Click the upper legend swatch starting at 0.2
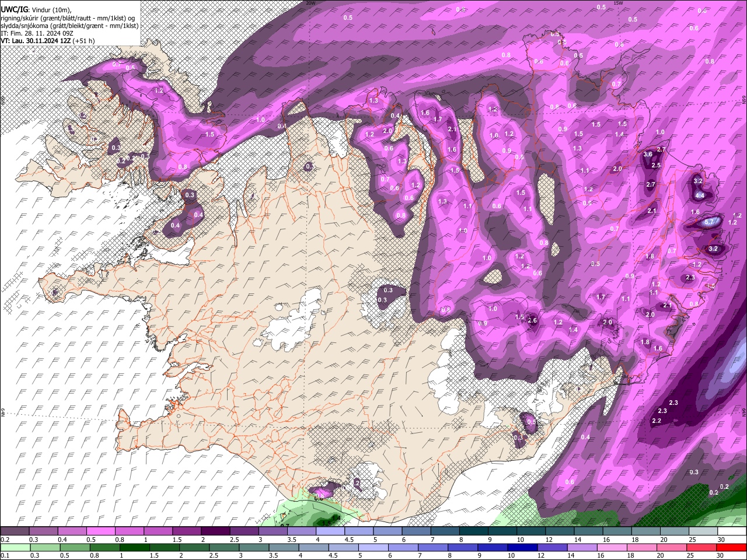 pyautogui.click(x=15, y=531)
